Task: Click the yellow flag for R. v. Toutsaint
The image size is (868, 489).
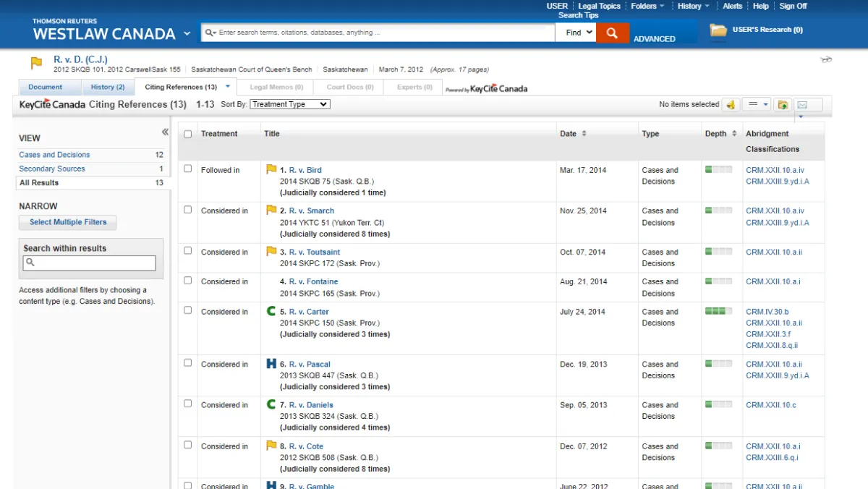Action: point(271,252)
